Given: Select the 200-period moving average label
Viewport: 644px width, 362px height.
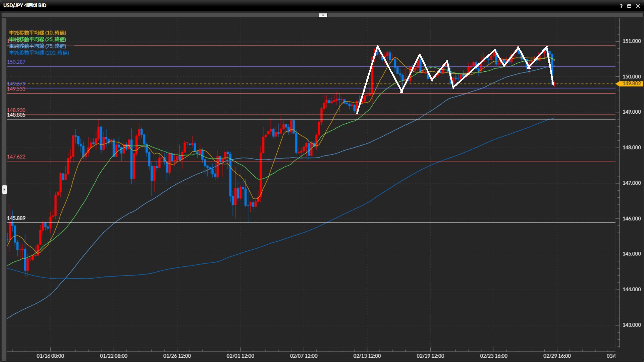Looking at the screenshot, I should pos(39,53).
